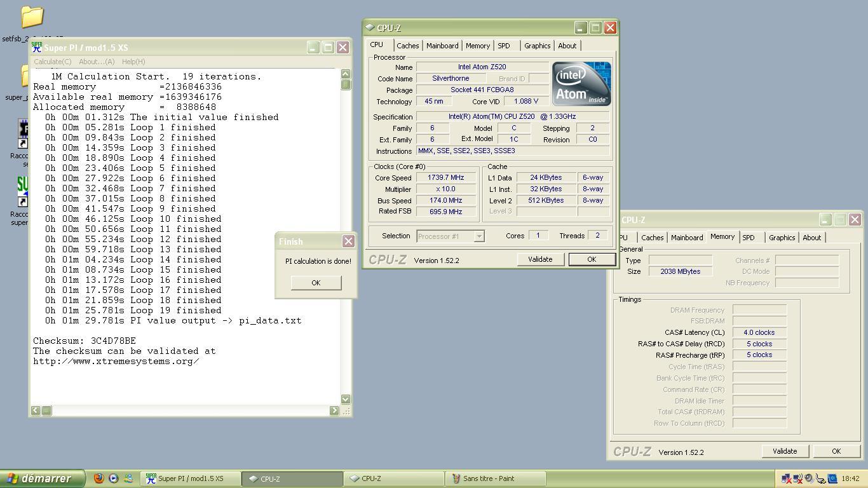Screen dimensions: 868x488
Task: Click the Loop 19 finished line
Action: coord(133,310)
